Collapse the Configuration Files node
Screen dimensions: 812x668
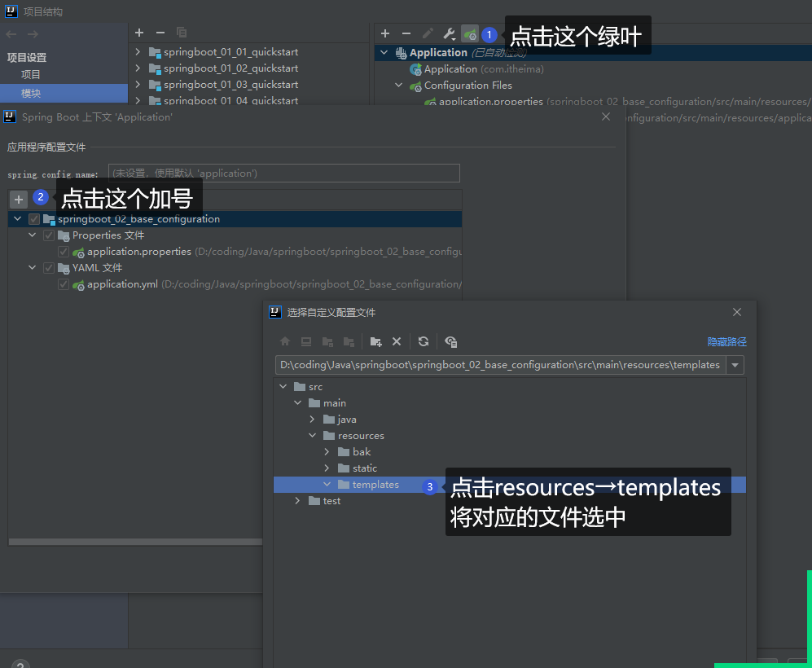[399, 85]
